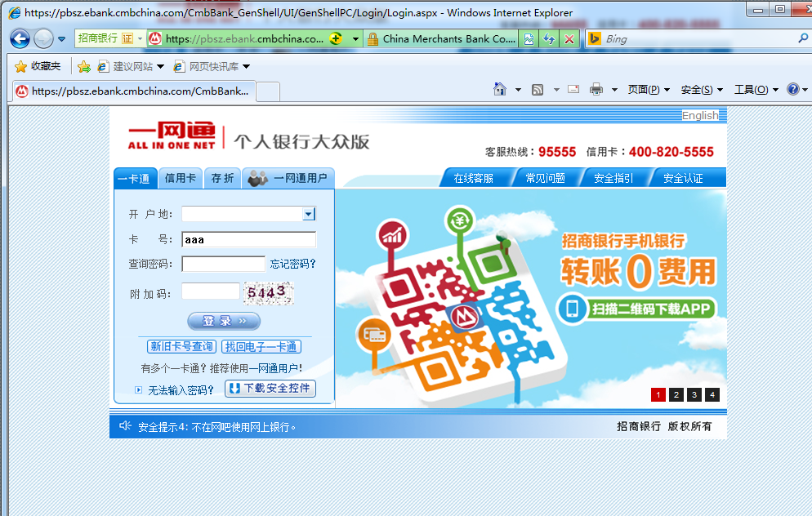Click the 找回电子一卡通 button

(x=261, y=346)
